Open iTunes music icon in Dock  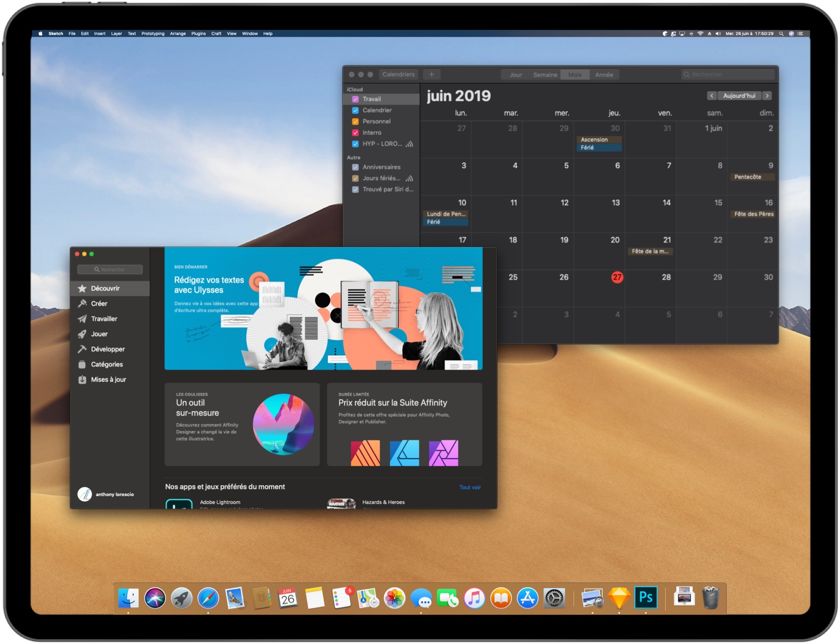474,598
